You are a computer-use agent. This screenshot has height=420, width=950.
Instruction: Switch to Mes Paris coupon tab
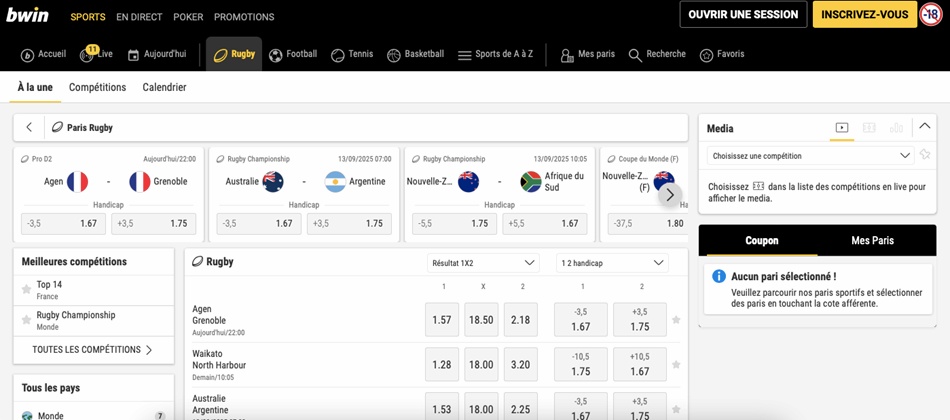[872, 240]
